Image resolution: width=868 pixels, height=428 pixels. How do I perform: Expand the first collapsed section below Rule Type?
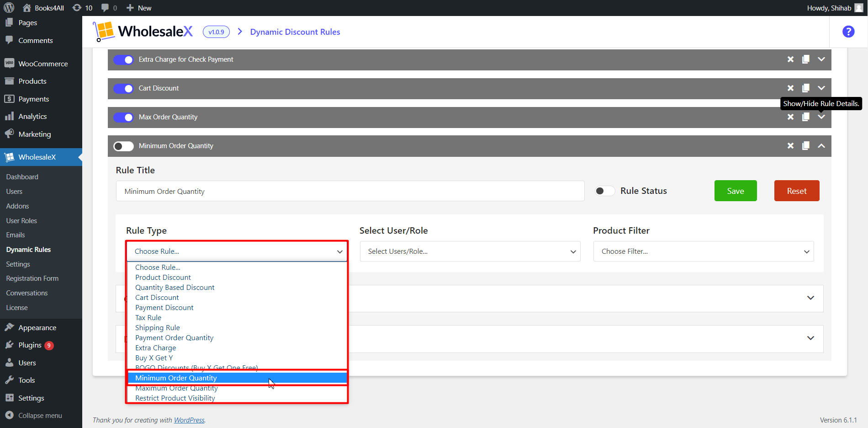[x=810, y=298]
